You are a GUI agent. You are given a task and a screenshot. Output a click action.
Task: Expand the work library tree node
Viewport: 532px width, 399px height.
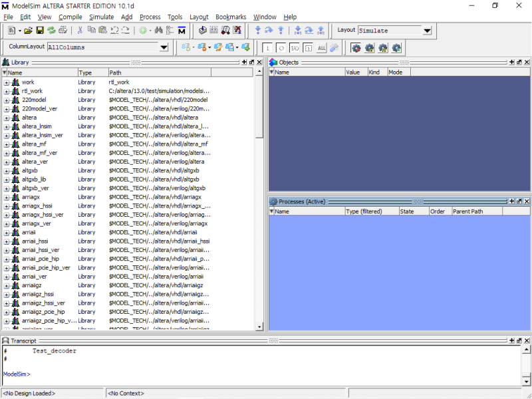pos(5,81)
